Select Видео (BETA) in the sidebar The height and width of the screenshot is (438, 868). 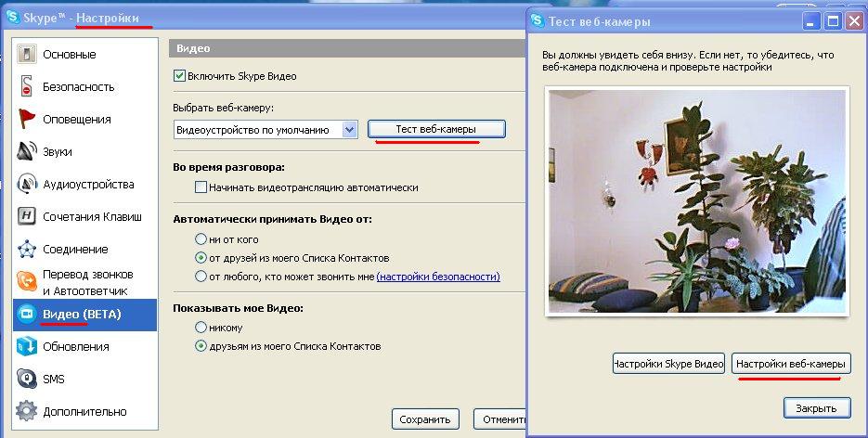click(82, 315)
